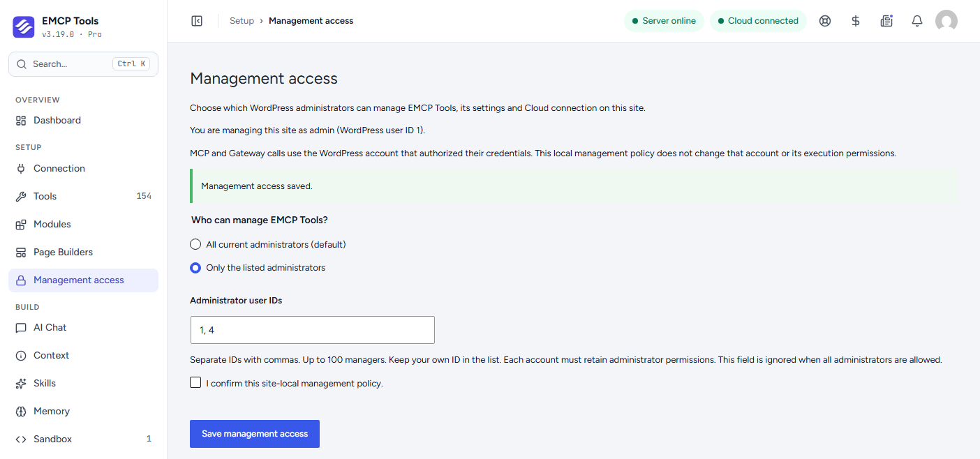
Task: Click the Management access page heading
Action: (264, 79)
